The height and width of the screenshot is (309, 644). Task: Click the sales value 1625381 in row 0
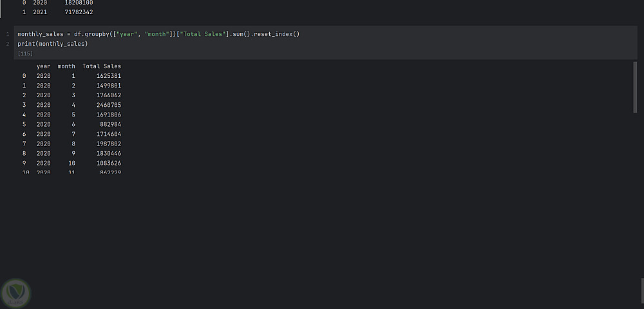click(107, 76)
